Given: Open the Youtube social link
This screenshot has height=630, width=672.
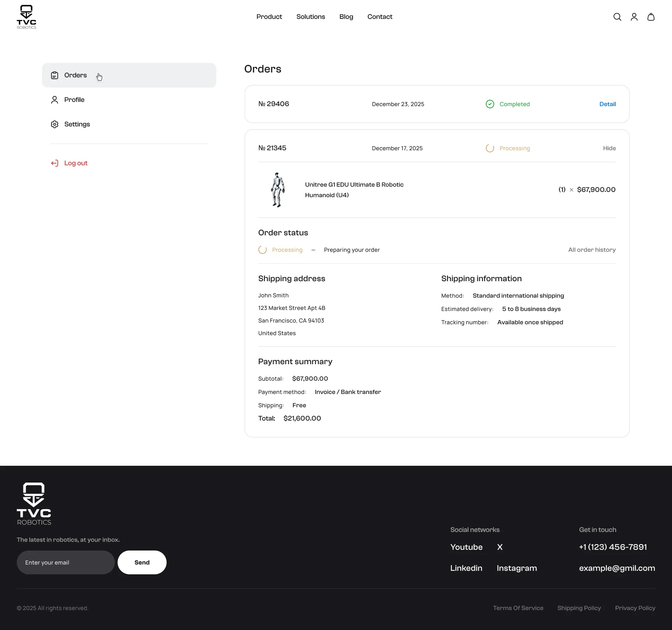Looking at the screenshot, I should [466, 547].
